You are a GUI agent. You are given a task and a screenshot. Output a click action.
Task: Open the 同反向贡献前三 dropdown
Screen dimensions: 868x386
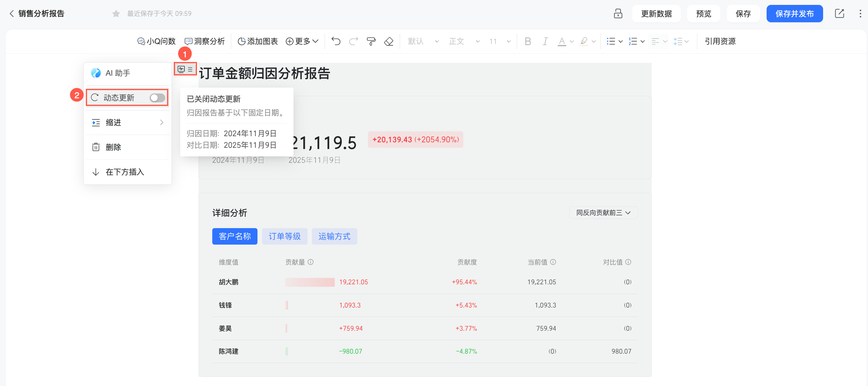[603, 213]
